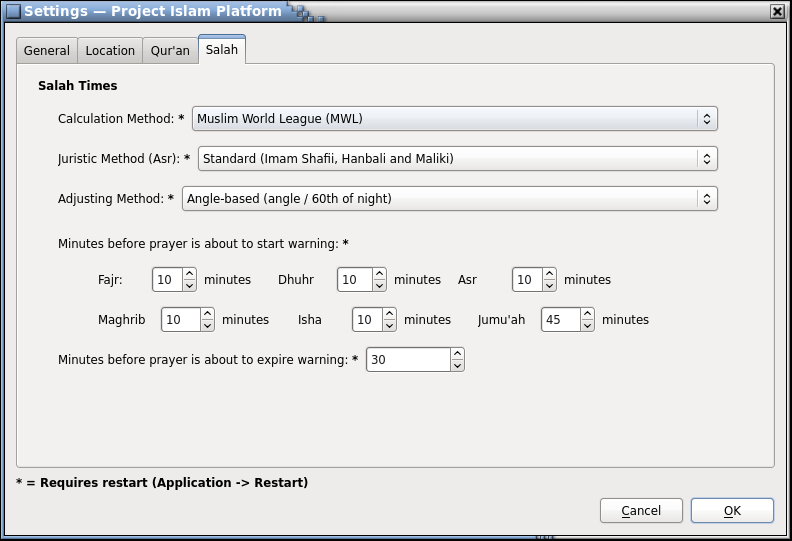Click the Maghrib minutes input field
Viewport: 792px width, 541px height.
click(181, 320)
